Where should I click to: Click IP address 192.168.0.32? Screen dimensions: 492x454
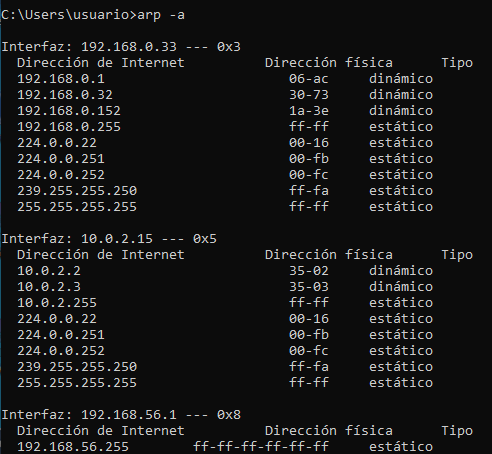pyautogui.click(x=65, y=95)
